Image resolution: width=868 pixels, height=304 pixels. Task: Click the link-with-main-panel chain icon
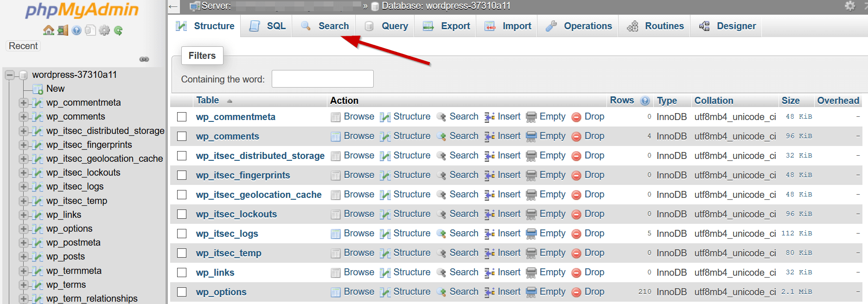(144, 59)
